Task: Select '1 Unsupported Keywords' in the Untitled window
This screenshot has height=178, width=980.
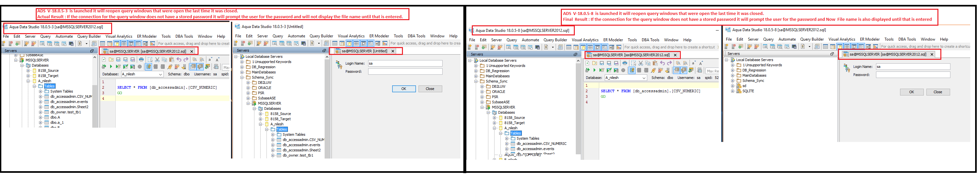Action: pos(272,62)
